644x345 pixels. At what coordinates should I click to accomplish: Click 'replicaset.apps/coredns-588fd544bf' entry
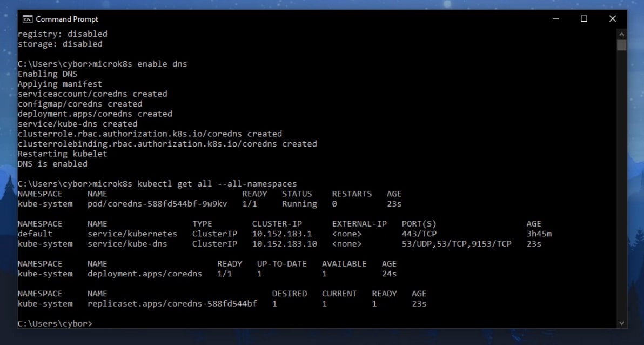pos(172,303)
